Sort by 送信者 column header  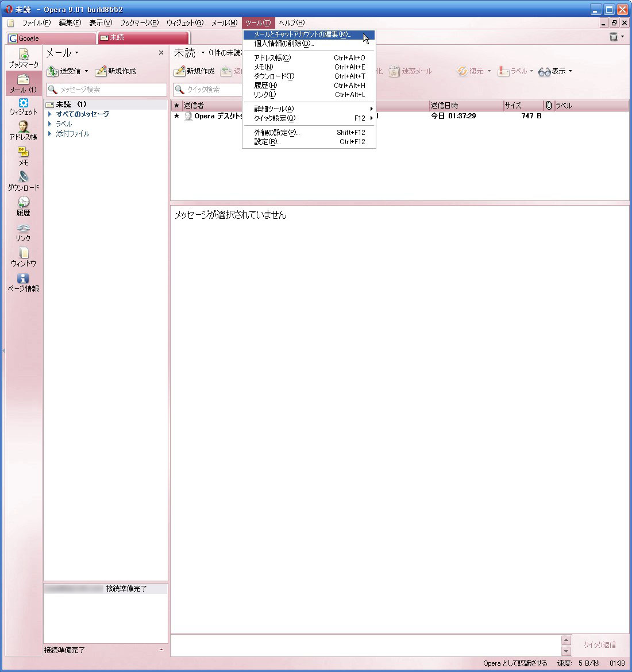click(x=213, y=106)
